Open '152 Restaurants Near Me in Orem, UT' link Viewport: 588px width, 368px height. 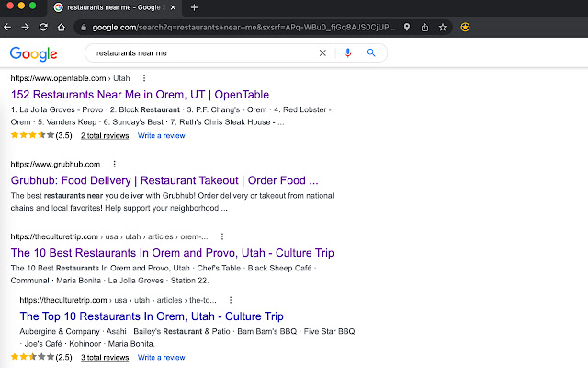pos(140,94)
